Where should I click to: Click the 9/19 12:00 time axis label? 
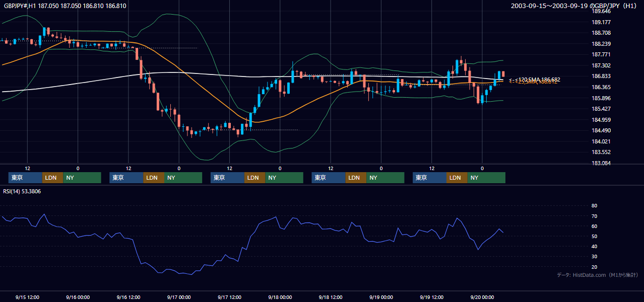tap(432, 297)
